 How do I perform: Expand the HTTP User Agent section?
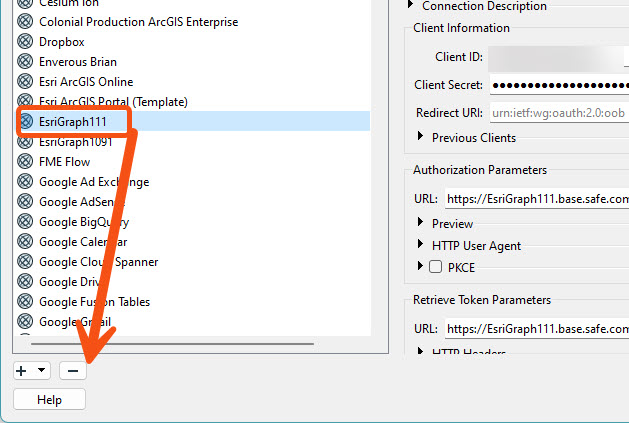pos(420,244)
